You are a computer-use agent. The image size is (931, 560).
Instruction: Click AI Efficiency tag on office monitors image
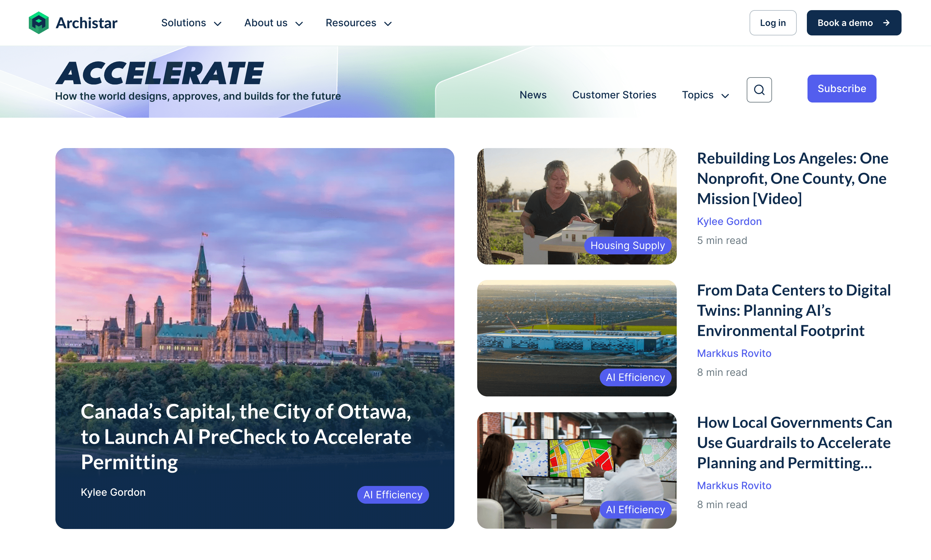635,510
